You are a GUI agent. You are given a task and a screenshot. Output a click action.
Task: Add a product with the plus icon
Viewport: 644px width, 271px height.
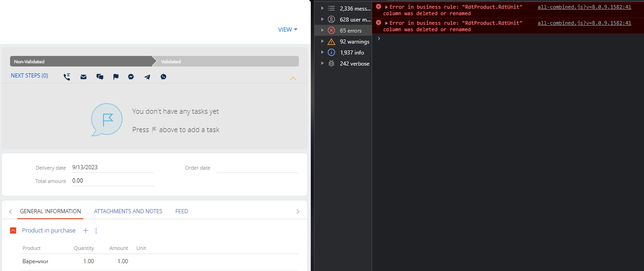tap(85, 231)
